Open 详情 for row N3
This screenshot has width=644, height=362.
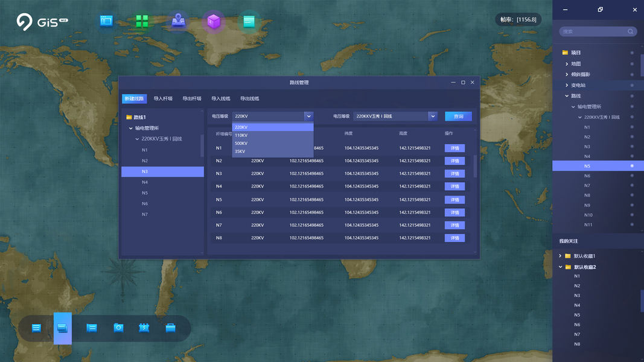click(x=454, y=174)
